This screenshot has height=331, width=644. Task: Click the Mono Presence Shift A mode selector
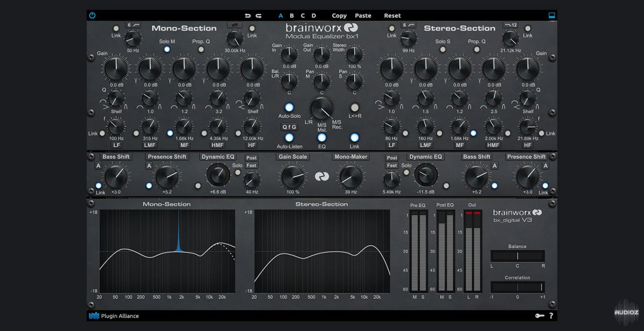tap(149, 166)
